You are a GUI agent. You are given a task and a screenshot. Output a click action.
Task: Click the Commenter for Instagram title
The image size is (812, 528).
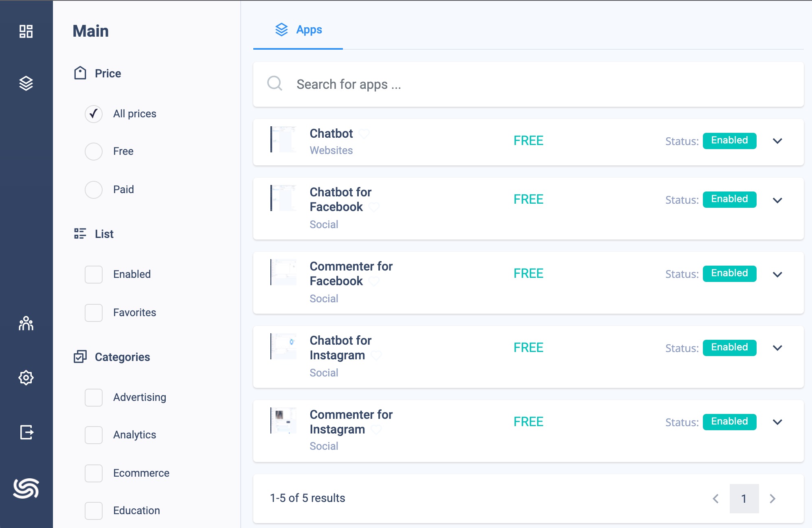[x=351, y=422]
